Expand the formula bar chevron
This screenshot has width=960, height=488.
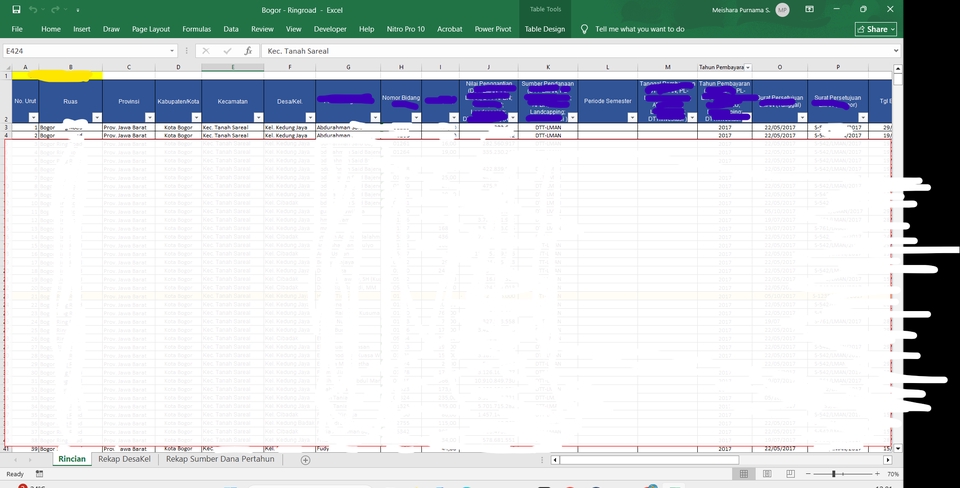pos(896,51)
